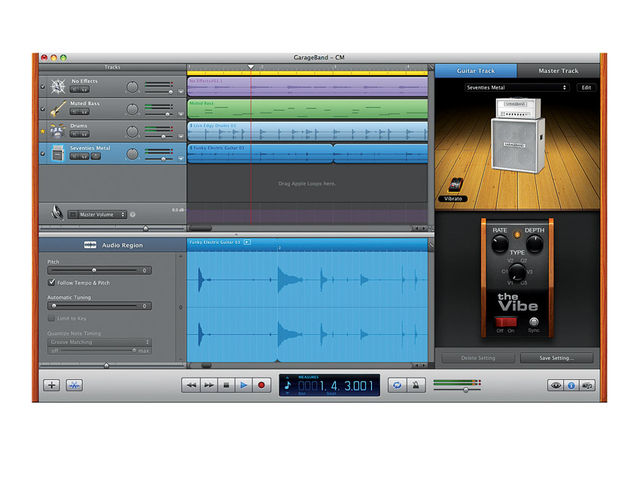The height and width of the screenshot is (480, 640).
Task: Switch to the Master Track tab
Action: point(558,71)
